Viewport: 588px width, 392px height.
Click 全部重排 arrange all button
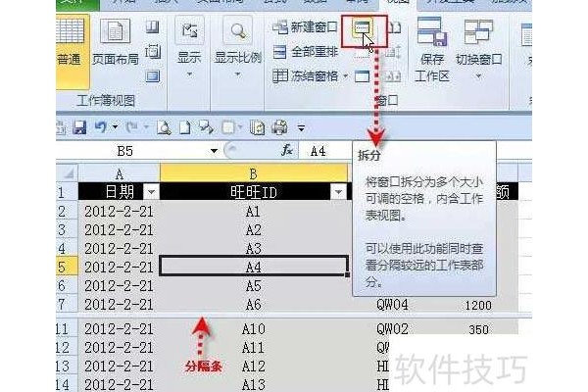305,52
